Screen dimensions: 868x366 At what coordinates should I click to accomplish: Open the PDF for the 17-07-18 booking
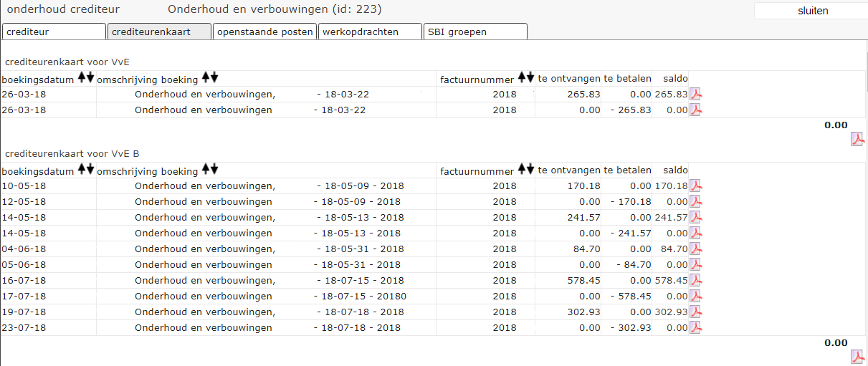[x=695, y=297]
